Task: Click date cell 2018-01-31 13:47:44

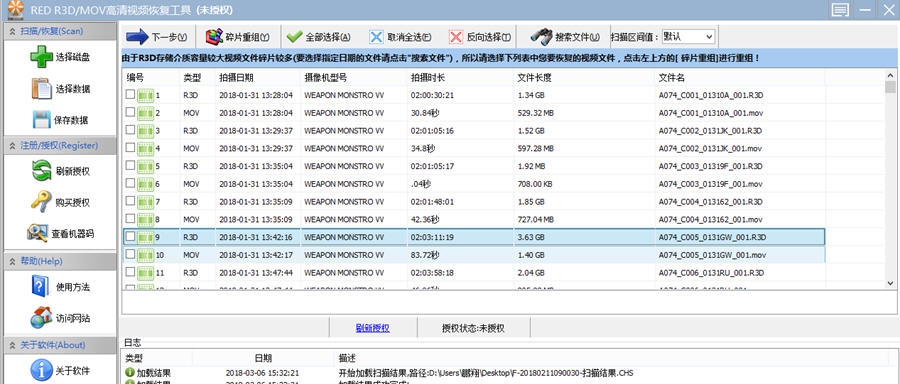Action: [256, 273]
